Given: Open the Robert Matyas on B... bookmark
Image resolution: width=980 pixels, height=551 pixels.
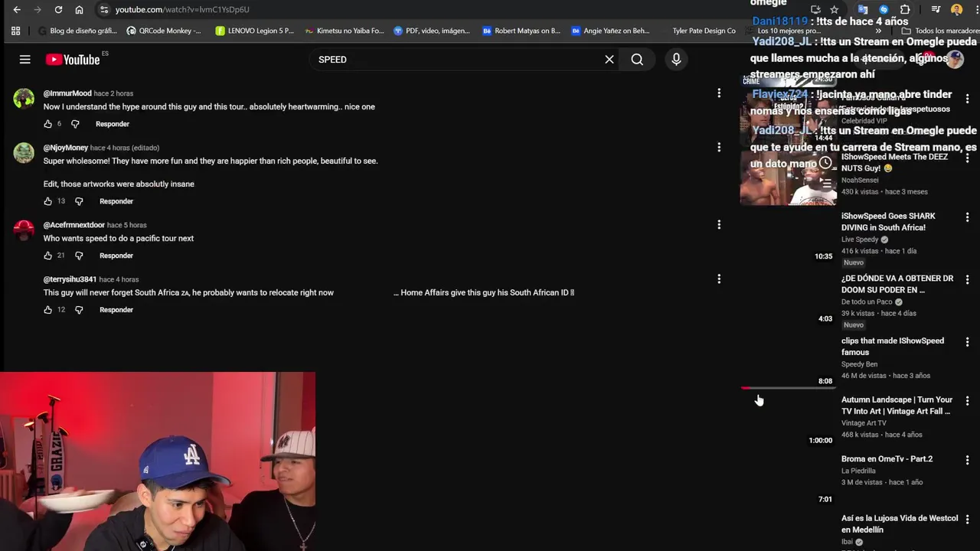Looking at the screenshot, I should point(521,31).
